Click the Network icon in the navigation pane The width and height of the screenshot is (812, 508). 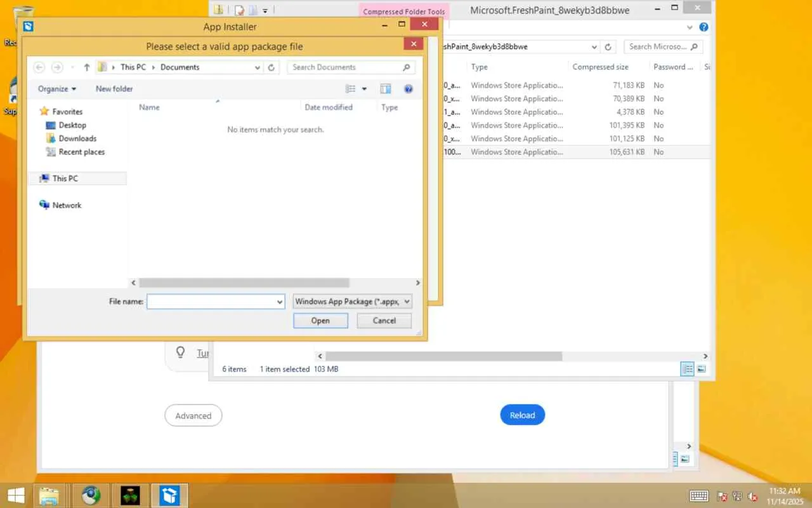(x=44, y=205)
